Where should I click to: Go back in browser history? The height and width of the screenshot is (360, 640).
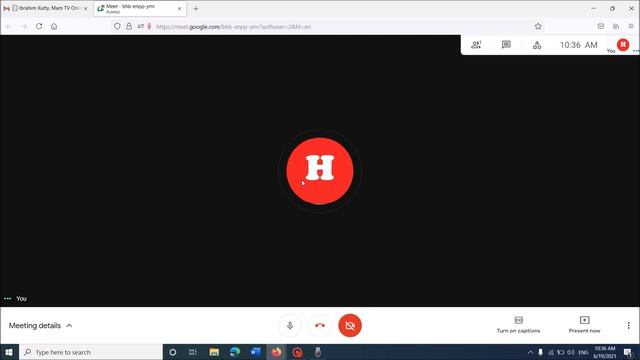pos(9,27)
